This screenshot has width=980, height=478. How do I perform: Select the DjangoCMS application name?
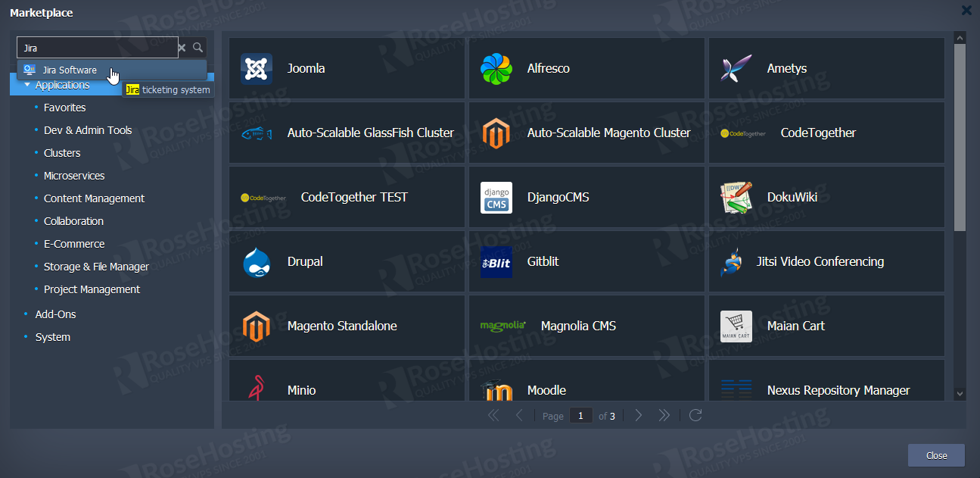pyautogui.click(x=558, y=197)
